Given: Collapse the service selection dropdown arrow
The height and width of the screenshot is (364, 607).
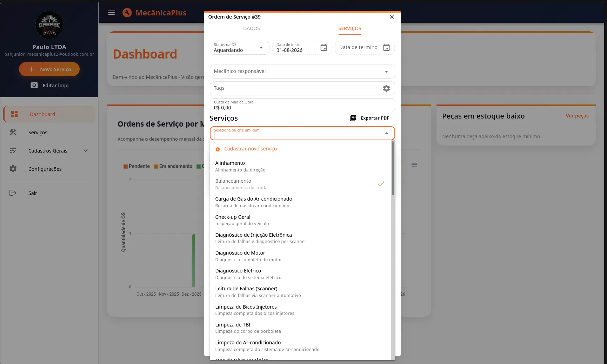Looking at the screenshot, I should point(387,133).
